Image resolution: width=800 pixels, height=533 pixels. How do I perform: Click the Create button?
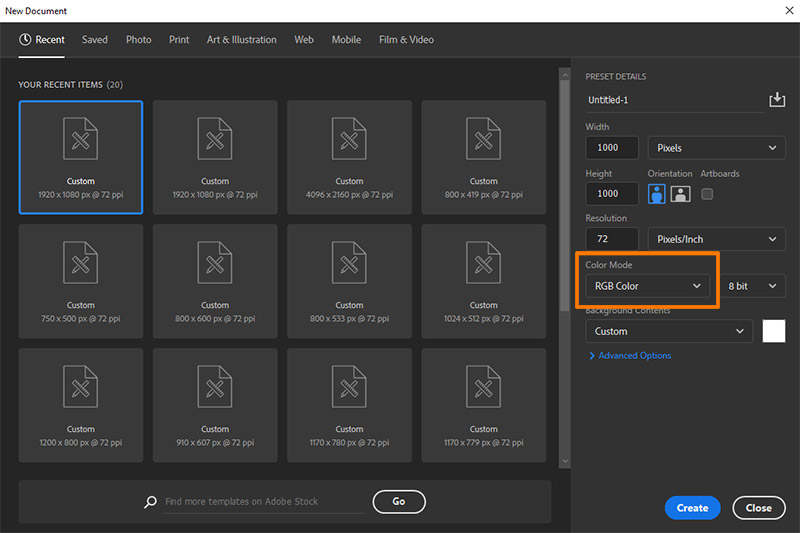click(692, 508)
